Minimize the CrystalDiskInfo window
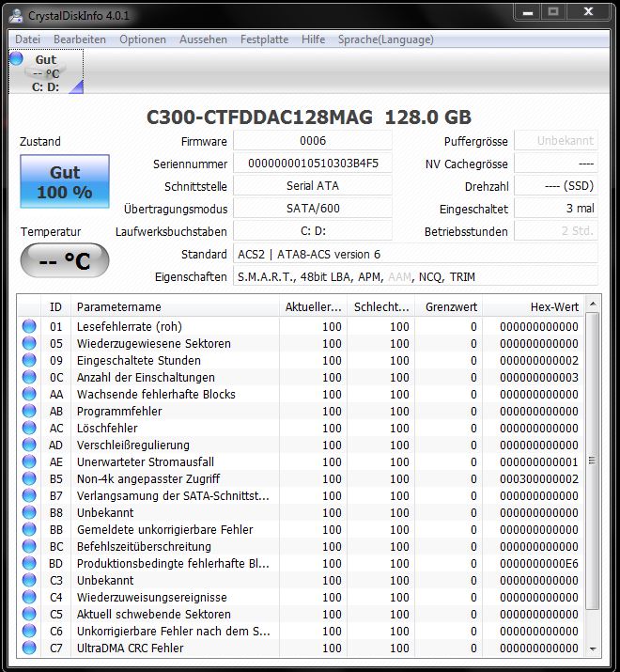620x672 pixels. [x=528, y=12]
